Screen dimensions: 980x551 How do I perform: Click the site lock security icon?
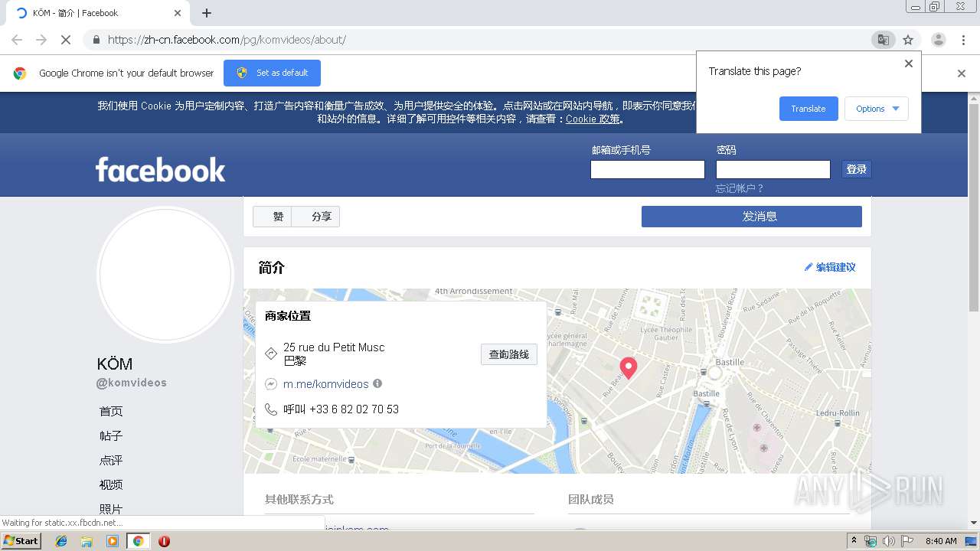click(x=96, y=40)
